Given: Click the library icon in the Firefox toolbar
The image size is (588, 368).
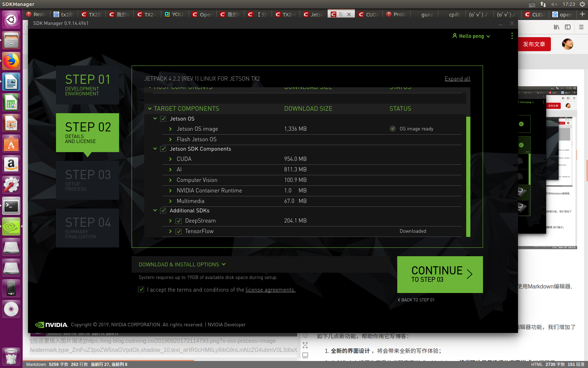Looking at the screenshot, I should [x=556, y=27].
